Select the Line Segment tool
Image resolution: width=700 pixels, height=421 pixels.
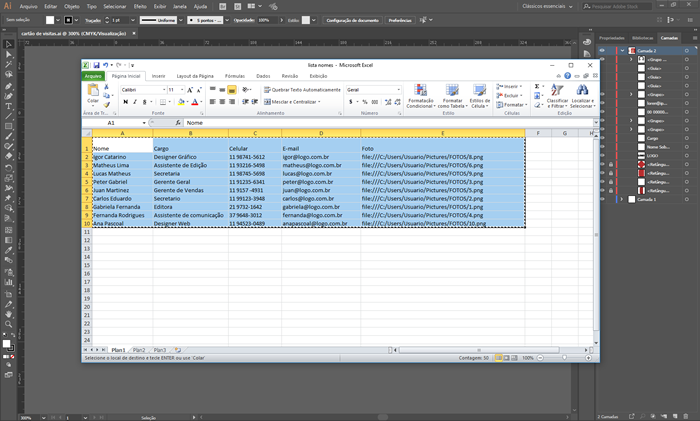tap(8, 117)
